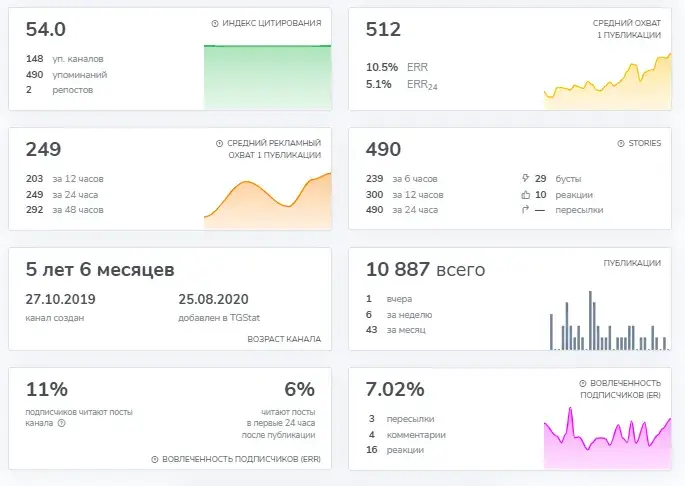Click the lightning boosts icon beside бусты
685x486 pixels.
tap(526, 178)
